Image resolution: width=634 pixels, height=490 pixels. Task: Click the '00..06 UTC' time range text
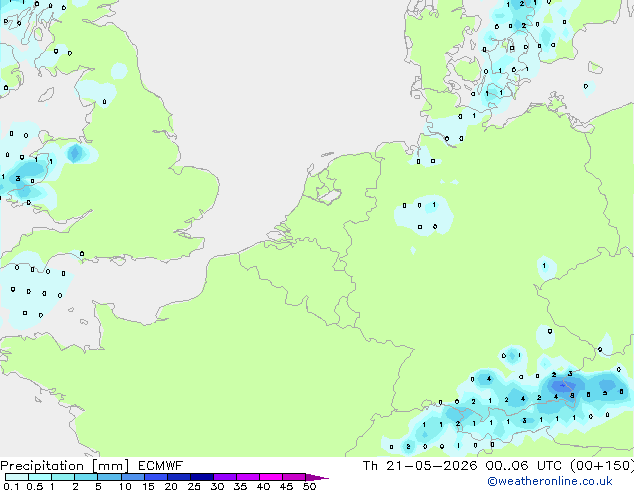(524, 466)
